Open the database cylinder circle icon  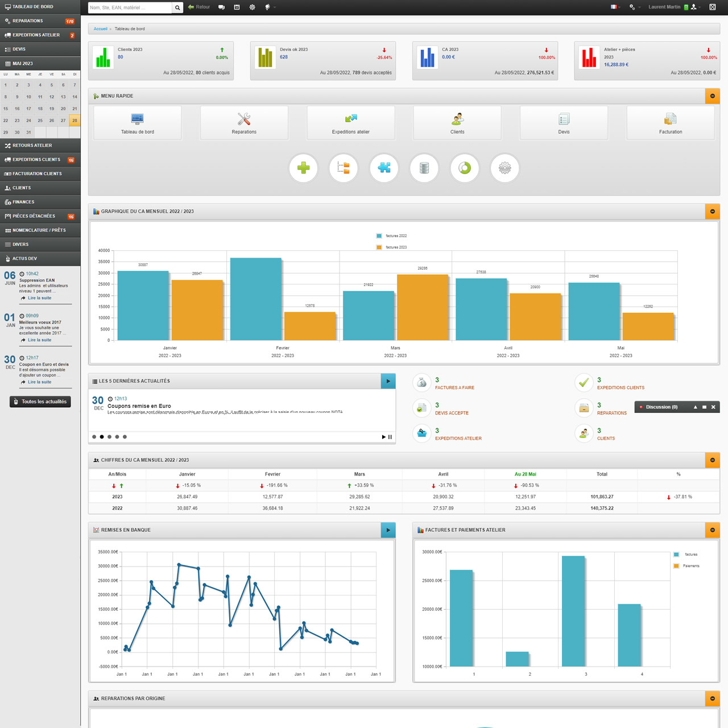click(x=424, y=168)
